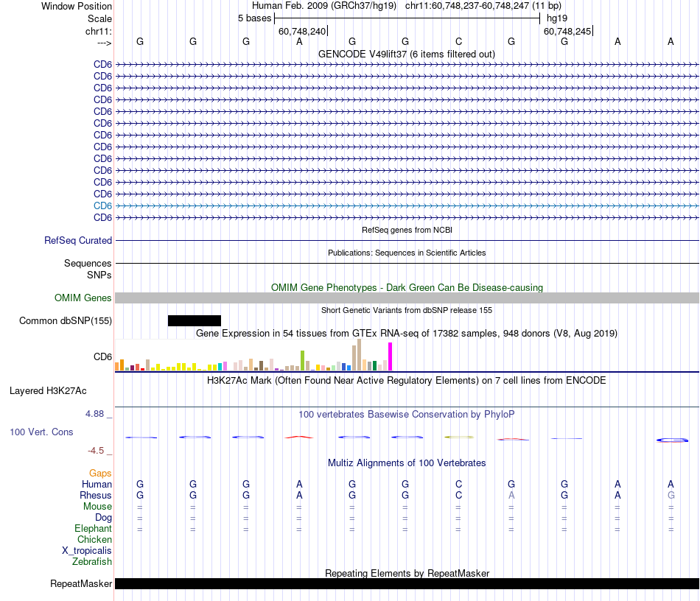Click the C base in the Rhesus alignment row
This screenshot has height=601, width=700.
point(458,495)
